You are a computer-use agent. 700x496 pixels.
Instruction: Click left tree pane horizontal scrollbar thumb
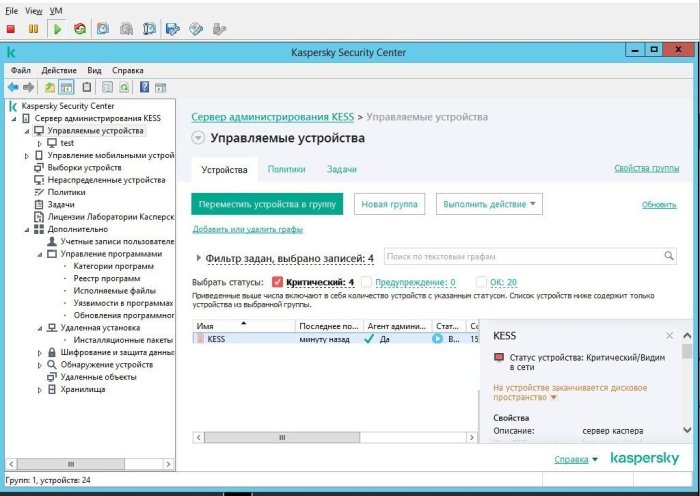point(71,464)
